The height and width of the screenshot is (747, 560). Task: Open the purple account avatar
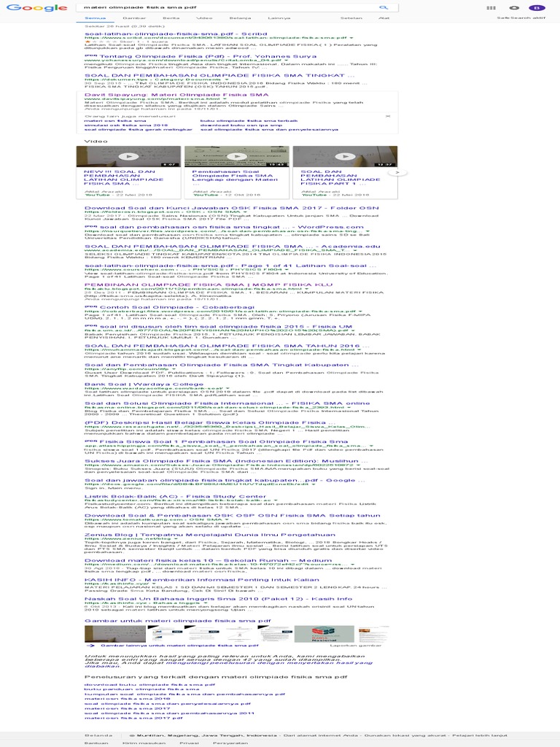click(537, 7)
